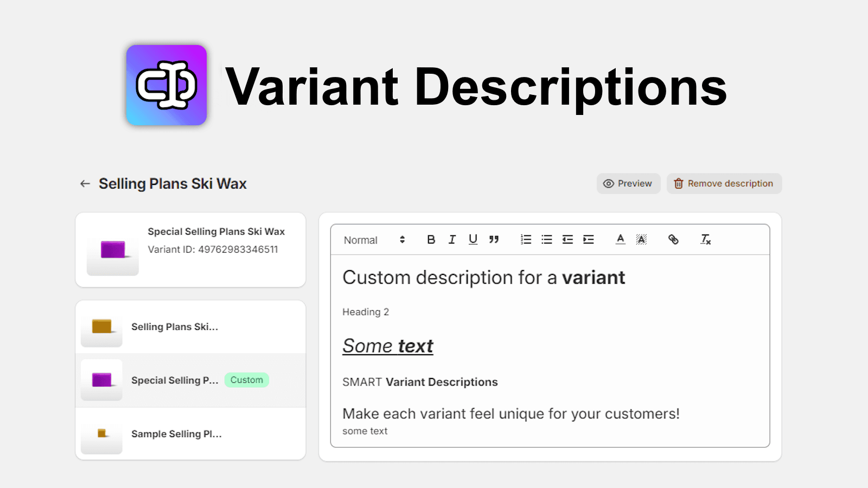868x488 pixels.
Task: Click the Remove description button
Action: tap(731, 183)
